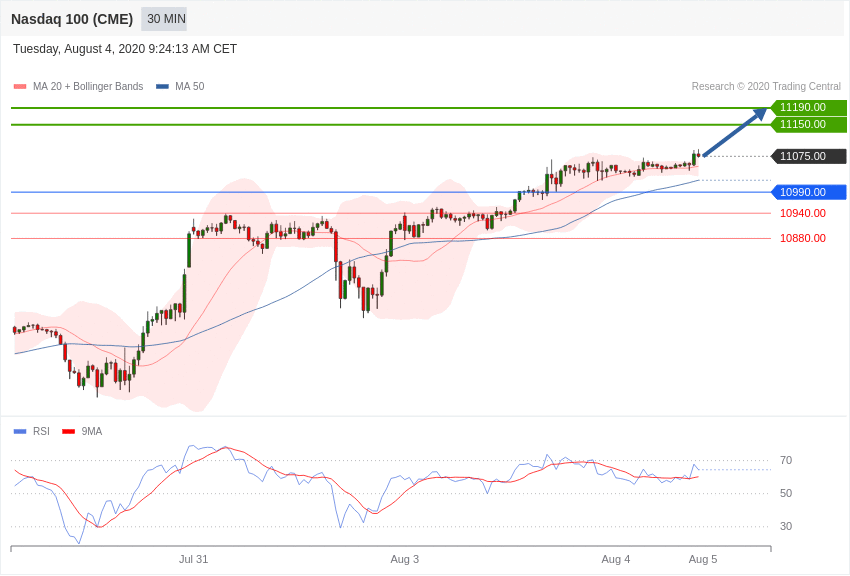
Task: Click the 9MA red legend swatch
Action: [68, 431]
